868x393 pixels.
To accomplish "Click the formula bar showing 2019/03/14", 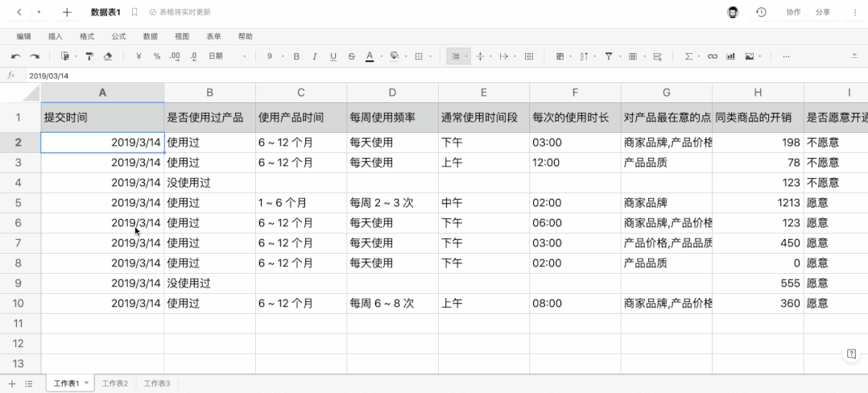I will tap(446, 76).
